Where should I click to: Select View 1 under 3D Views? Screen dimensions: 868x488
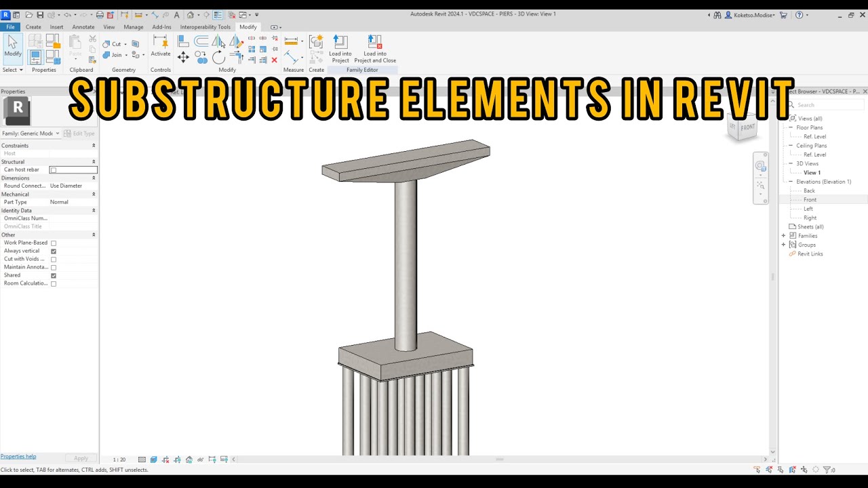coord(812,173)
